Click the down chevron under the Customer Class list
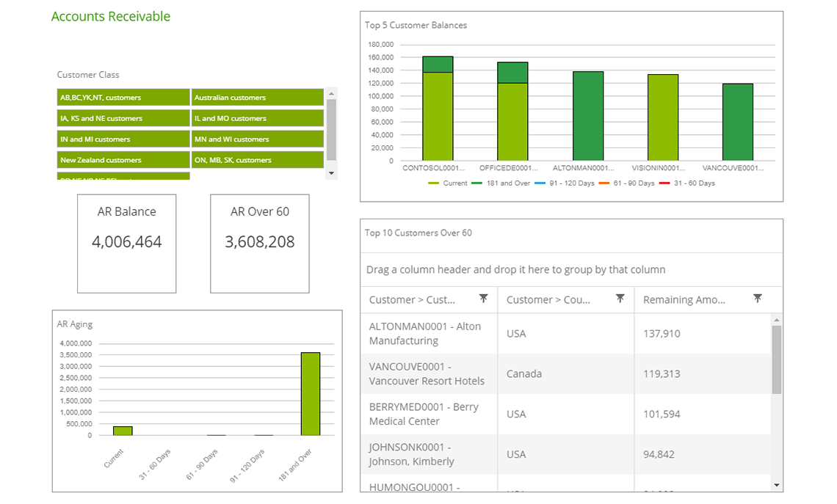Screen dimensions: 837x504 point(331,172)
